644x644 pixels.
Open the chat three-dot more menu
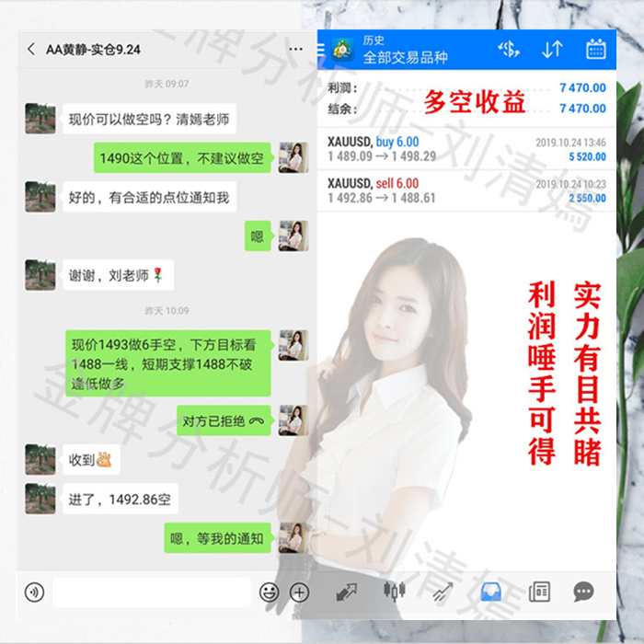pyautogui.click(x=295, y=50)
